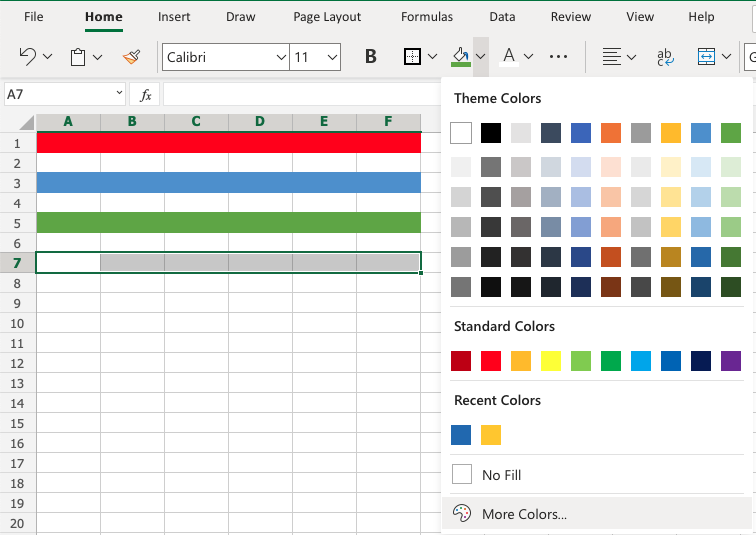Click the Borders icon

(x=412, y=57)
